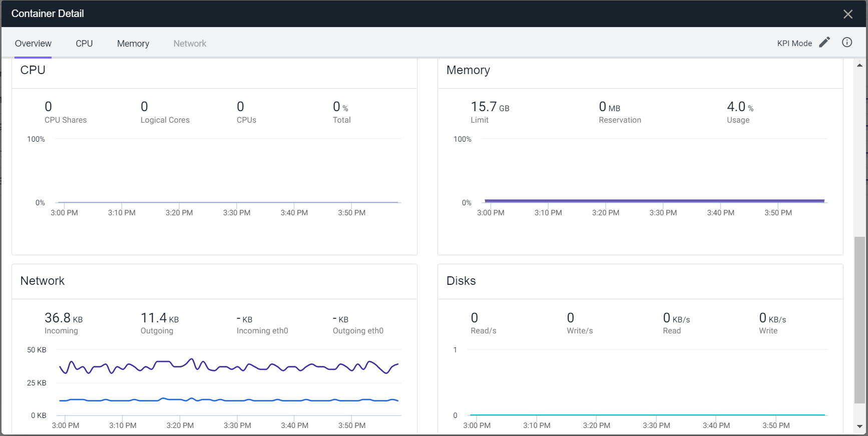Click the scrollbar up arrow
This screenshot has height=436, width=868.
pos(859,66)
